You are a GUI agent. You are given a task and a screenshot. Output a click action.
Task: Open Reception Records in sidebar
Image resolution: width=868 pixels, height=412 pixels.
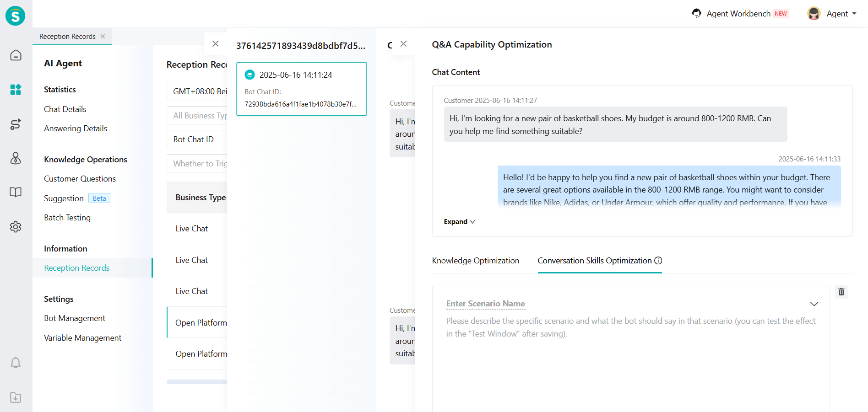(92, 268)
